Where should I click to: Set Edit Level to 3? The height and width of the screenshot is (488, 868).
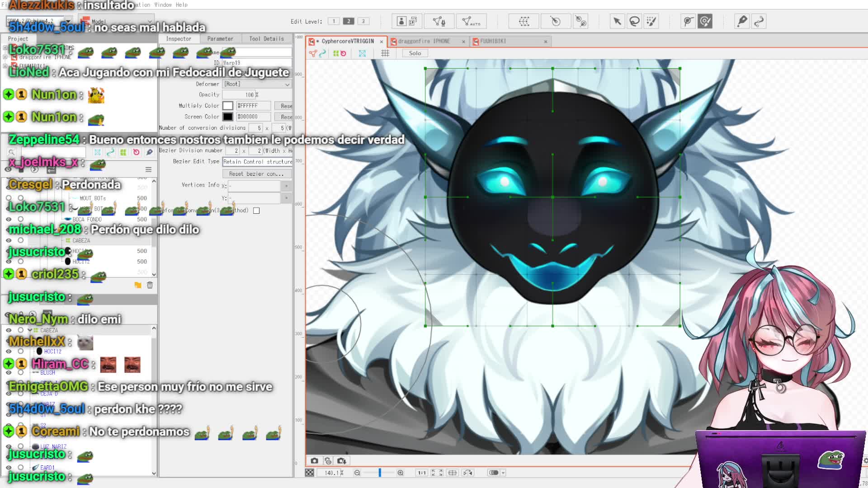click(363, 21)
